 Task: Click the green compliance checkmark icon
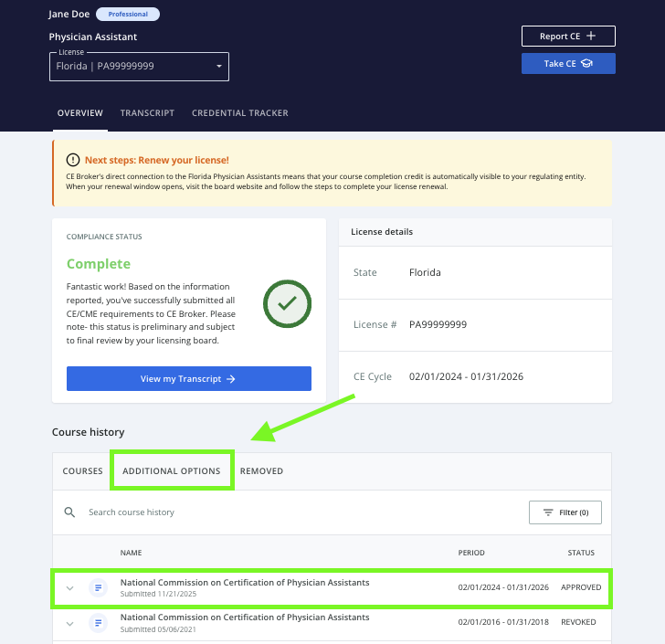287,303
